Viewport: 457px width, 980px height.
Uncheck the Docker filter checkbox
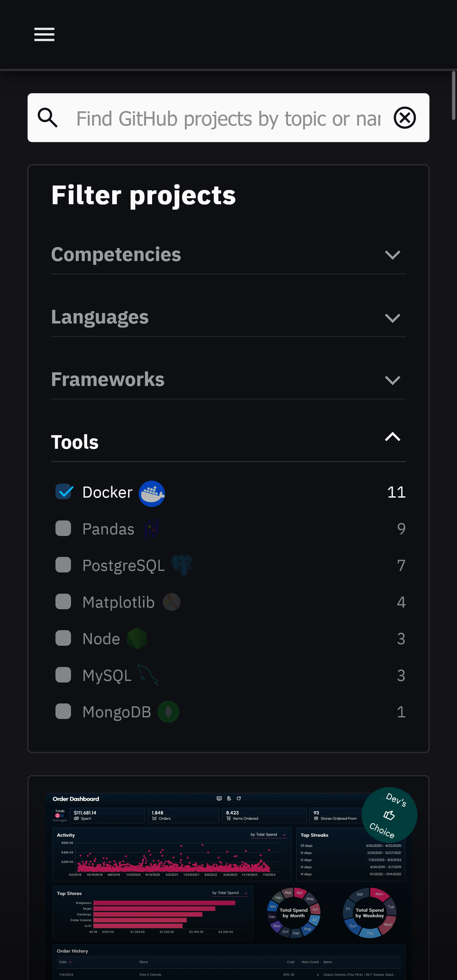pyautogui.click(x=63, y=492)
